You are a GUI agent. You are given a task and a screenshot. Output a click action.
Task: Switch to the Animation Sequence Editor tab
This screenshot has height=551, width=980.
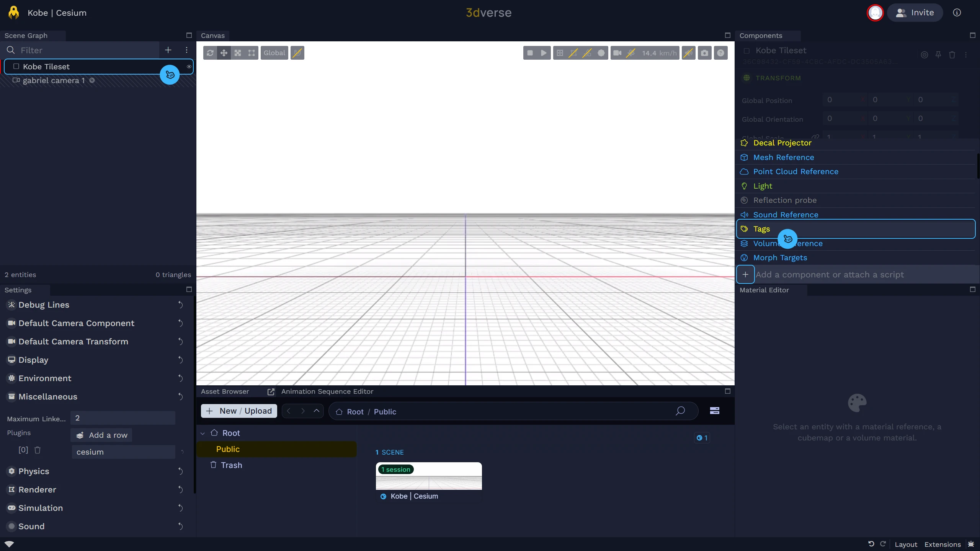pos(327,391)
